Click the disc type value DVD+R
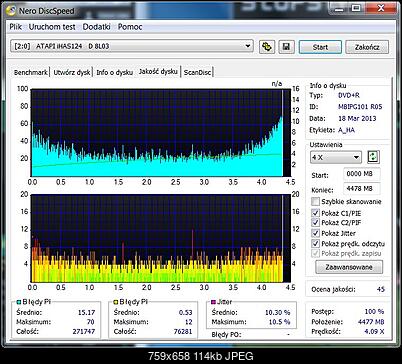Viewport: 402px width, 364px height. [x=349, y=95]
